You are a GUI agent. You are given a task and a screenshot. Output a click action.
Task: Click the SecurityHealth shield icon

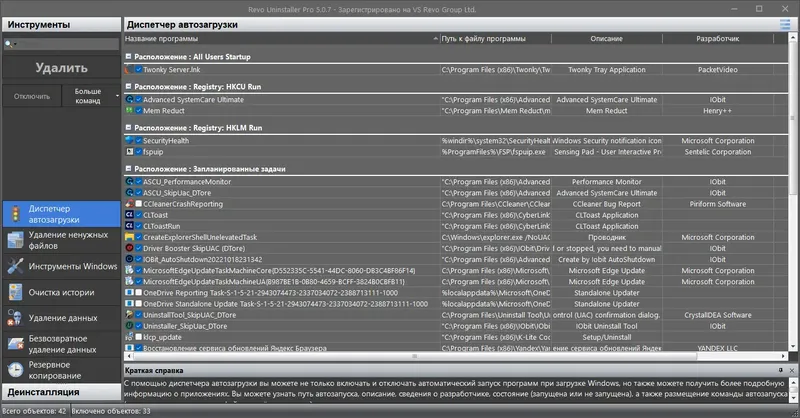[130, 140]
